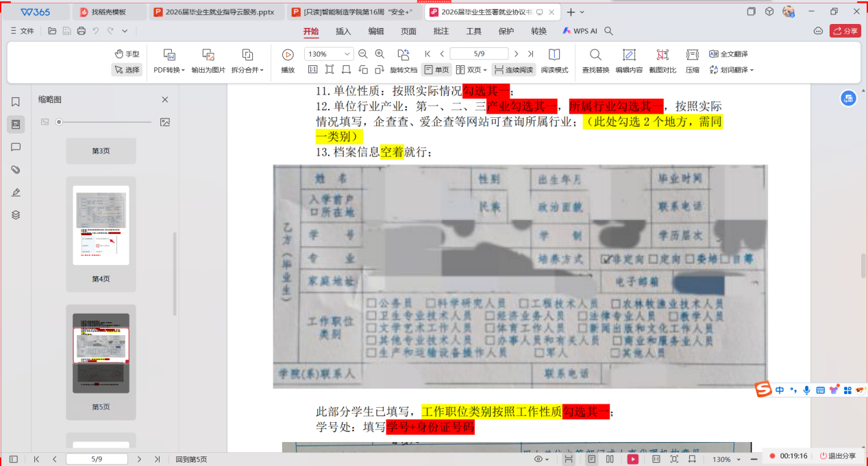
Task: Open the comments panel in left sidebar
Action: (16, 147)
